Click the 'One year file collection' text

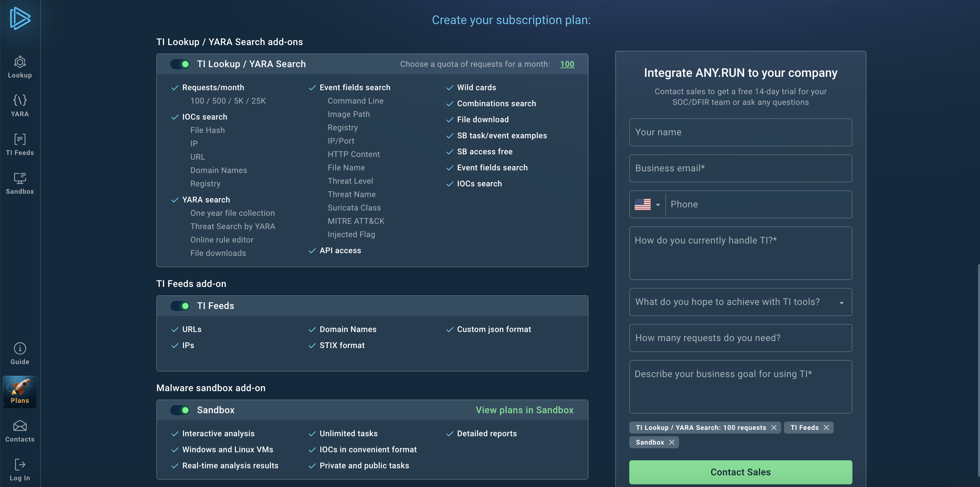[232, 213]
